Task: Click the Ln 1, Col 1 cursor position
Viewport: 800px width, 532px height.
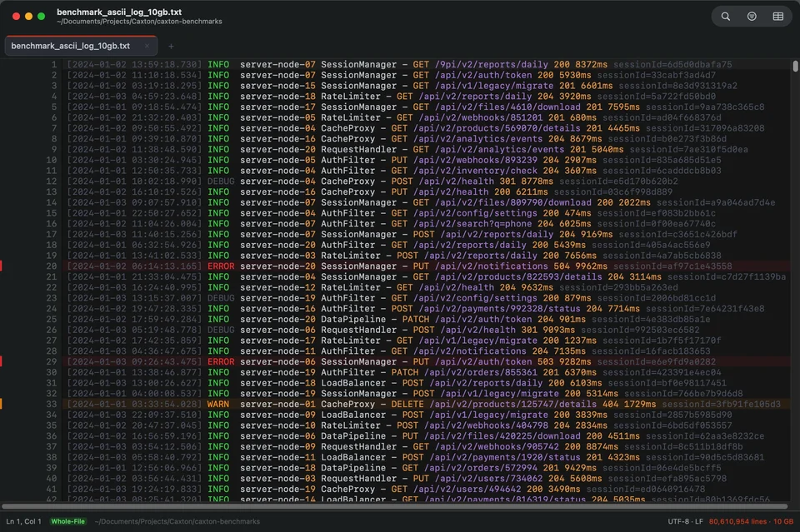Action: [x=23, y=521]
